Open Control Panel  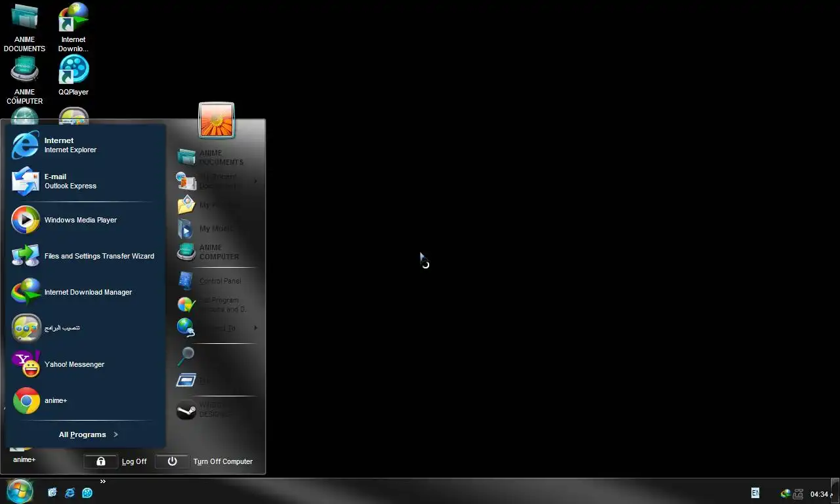point(217,281)
